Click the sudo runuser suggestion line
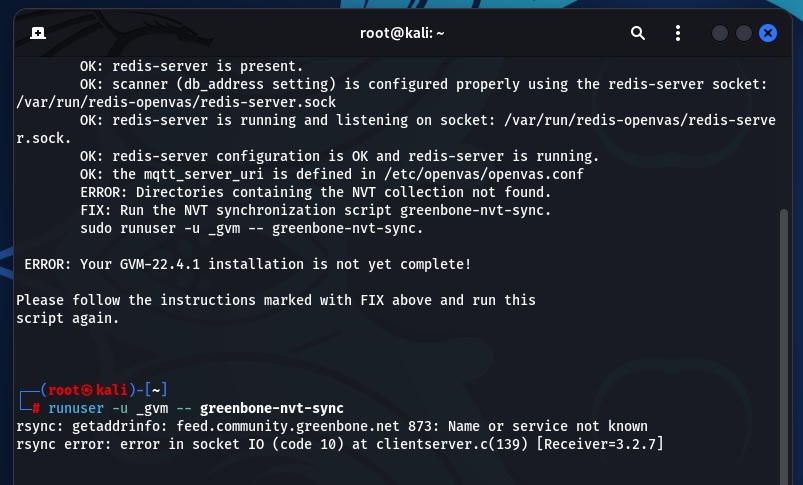Image resolution: width=803 pixels, height=485 pixels. coord(251,228)
